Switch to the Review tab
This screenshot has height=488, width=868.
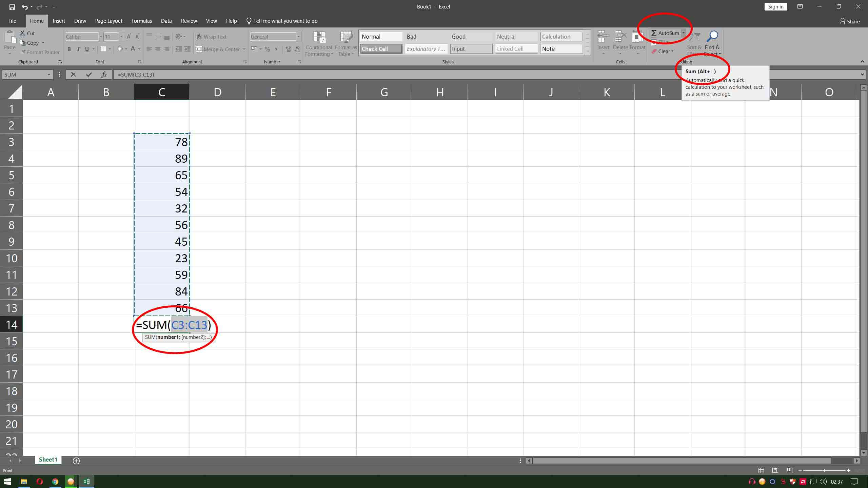tap(189, 21)
